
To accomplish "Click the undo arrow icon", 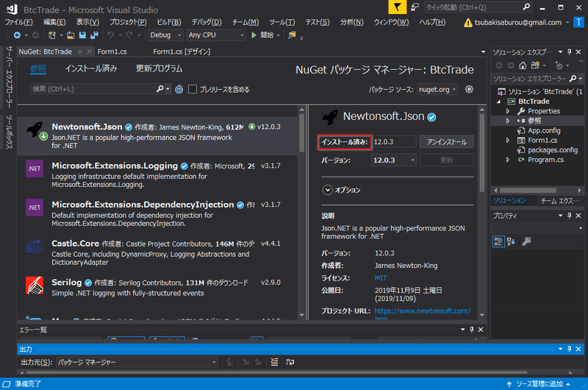I will pyautogui.click(x=110, y=35).
